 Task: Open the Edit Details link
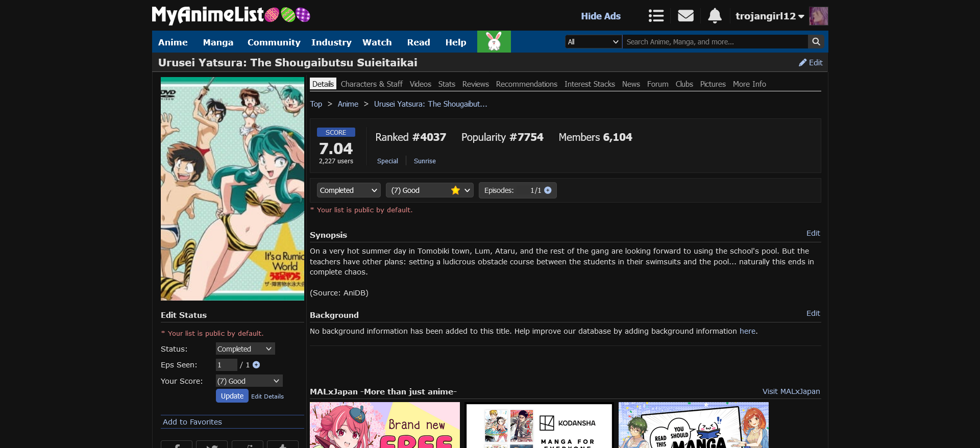267,396
